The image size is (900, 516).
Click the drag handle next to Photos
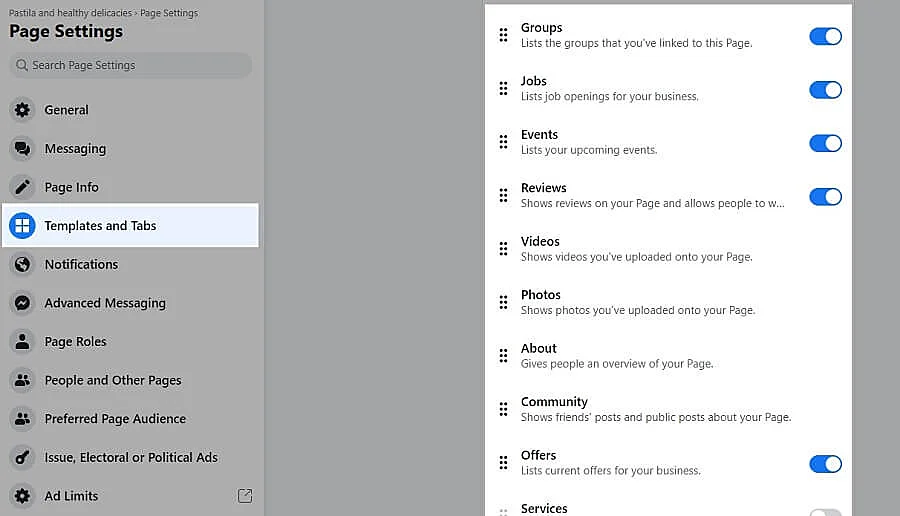tap(503, 302)
